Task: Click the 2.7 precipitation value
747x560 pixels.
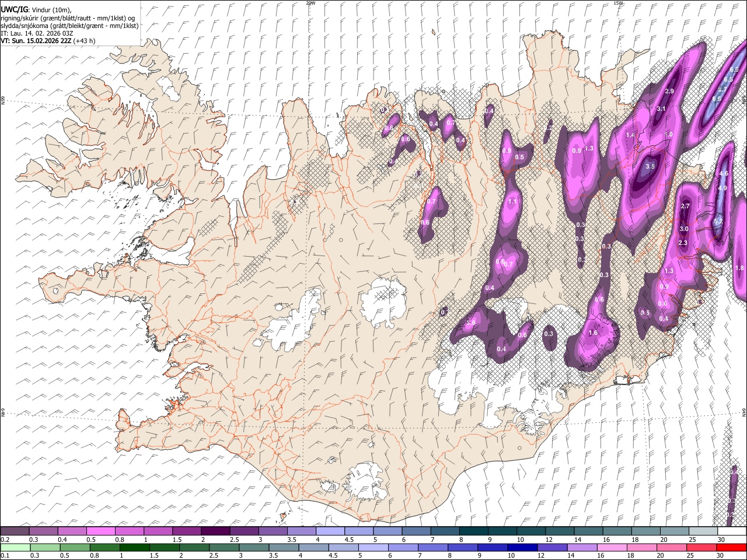Action: coord(686,206)
